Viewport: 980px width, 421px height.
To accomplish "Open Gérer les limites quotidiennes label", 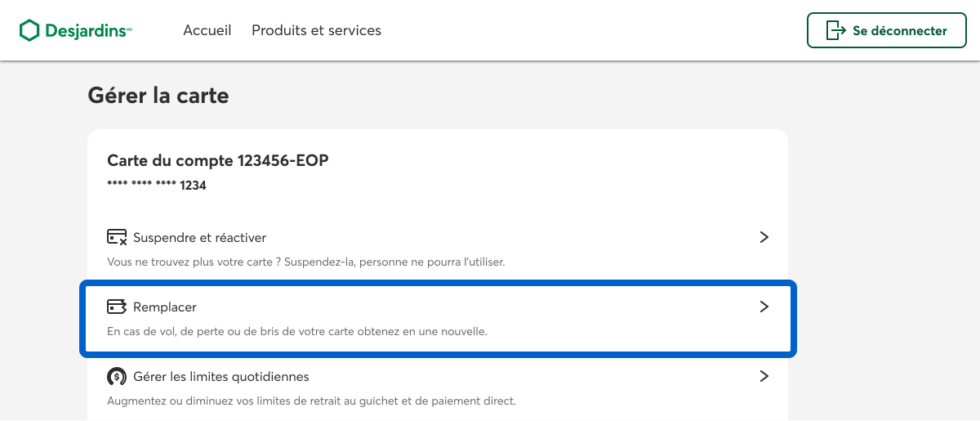I will coord(220,377).
